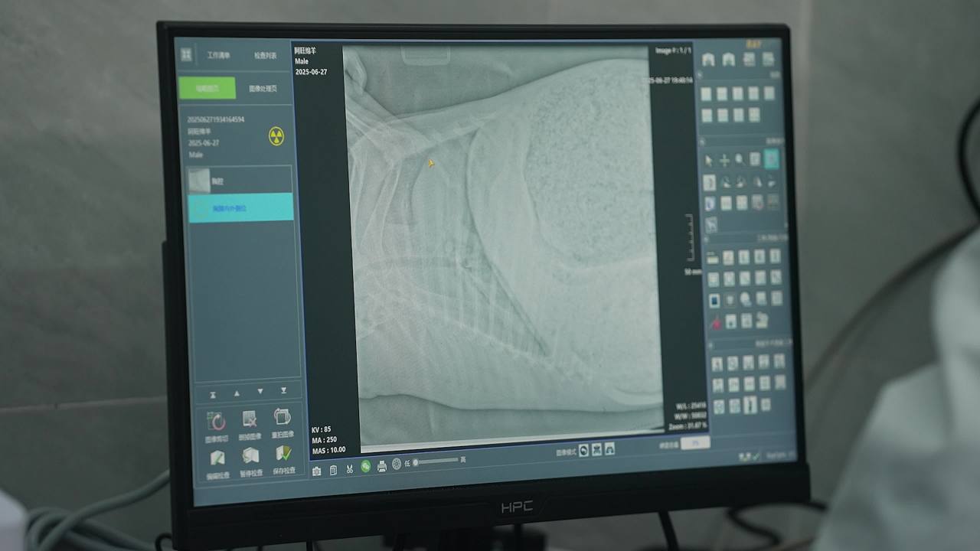Click the 删除图像 delete image icon
The width and height of the screenshot is (980, 551).
point(250,419)
